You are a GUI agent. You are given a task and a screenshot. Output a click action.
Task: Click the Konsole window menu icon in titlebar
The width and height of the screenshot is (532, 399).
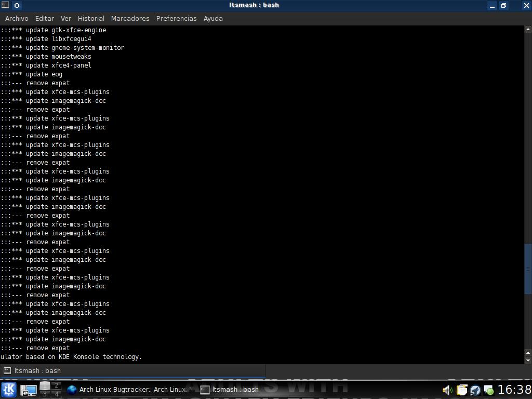point(5,5)
